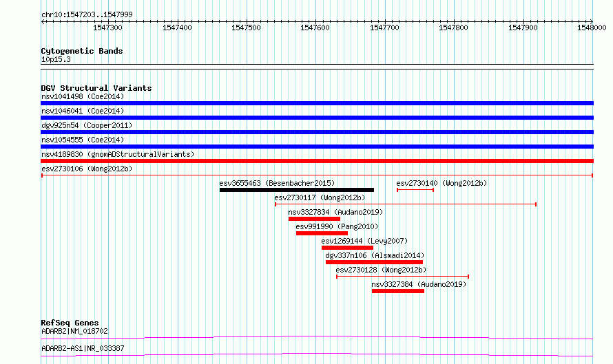Select the short esv2730140 red span
Image resolution: width=613 pixels, height=364 pixels.
pos(415,190)
